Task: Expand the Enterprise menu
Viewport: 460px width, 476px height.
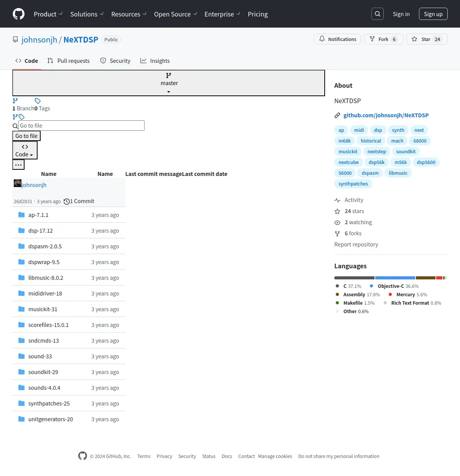Action: pyautogui.click(x=222, y=14)
